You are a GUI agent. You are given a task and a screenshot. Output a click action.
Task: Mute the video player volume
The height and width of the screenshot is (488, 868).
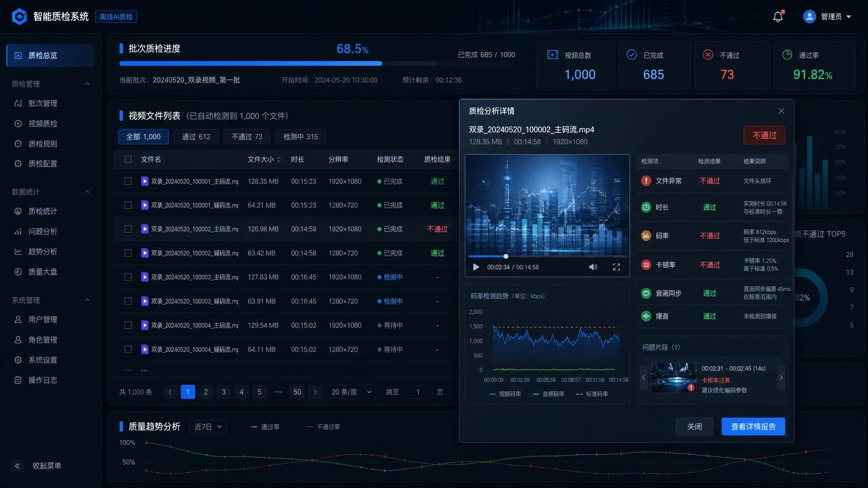click(x=593, y=267)
